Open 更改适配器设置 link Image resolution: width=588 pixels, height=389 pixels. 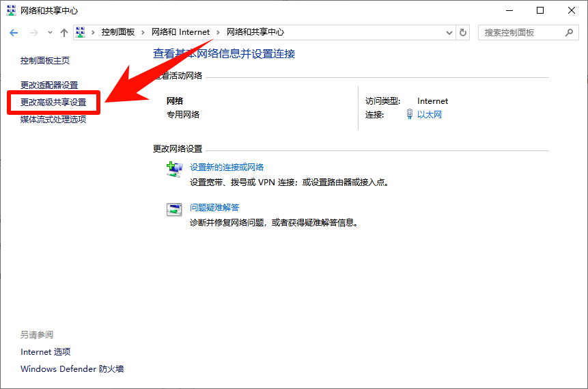pyautogui.click(x=49, y=85)
